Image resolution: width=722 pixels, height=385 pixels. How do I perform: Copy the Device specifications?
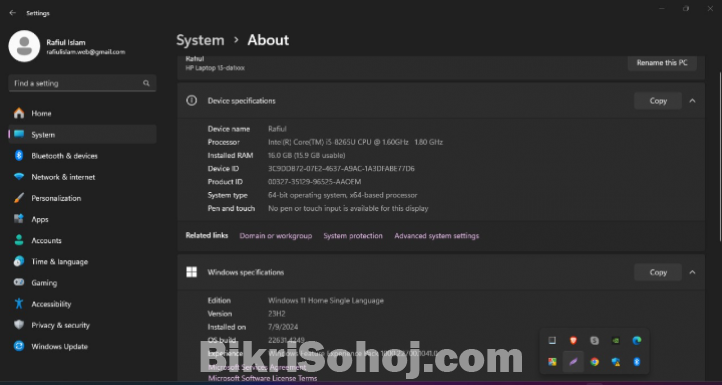pos(658,101)
